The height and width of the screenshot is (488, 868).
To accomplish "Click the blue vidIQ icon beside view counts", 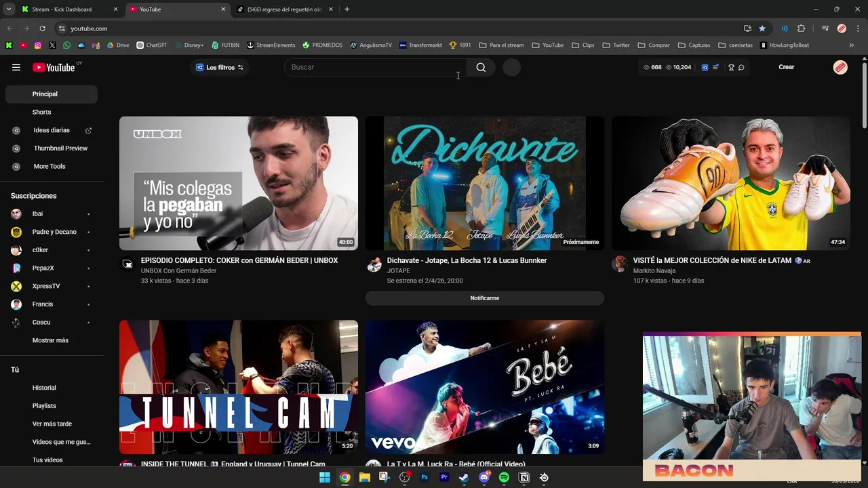I will click(705, 67).
